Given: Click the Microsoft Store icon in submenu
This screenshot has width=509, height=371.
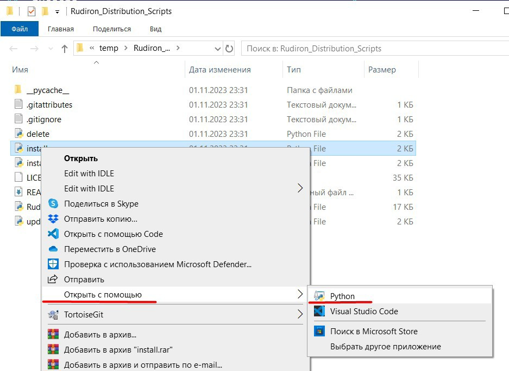Looking at the screenshot, I should click(319, 331).
